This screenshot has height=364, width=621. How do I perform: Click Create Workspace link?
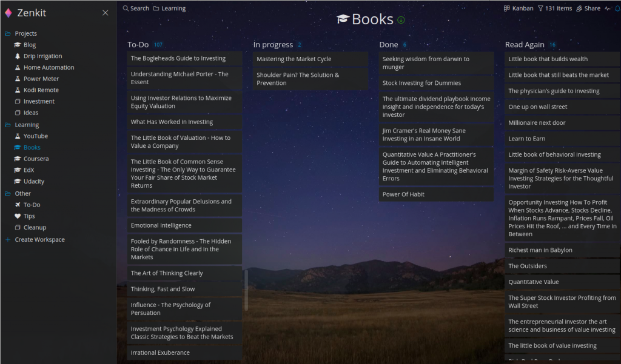39,240
